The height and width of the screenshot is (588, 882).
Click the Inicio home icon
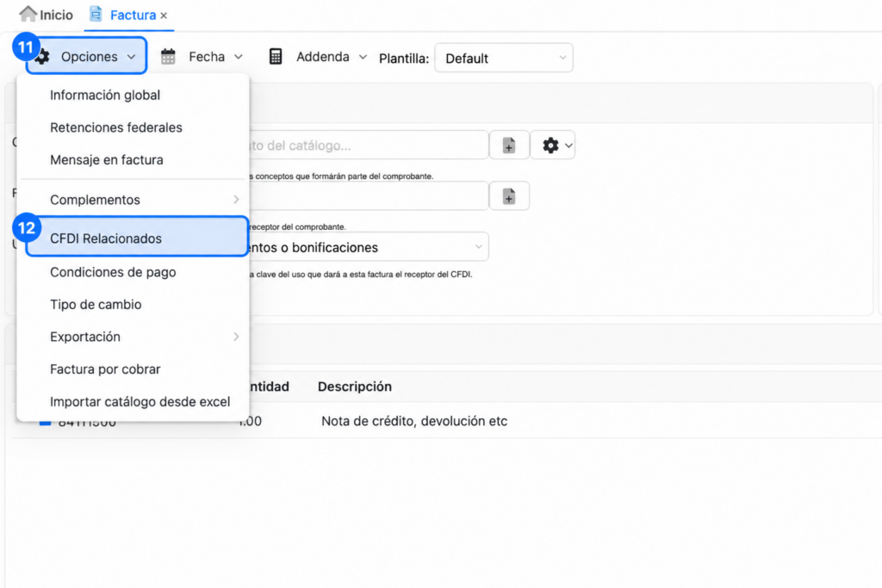coord(28,14)
